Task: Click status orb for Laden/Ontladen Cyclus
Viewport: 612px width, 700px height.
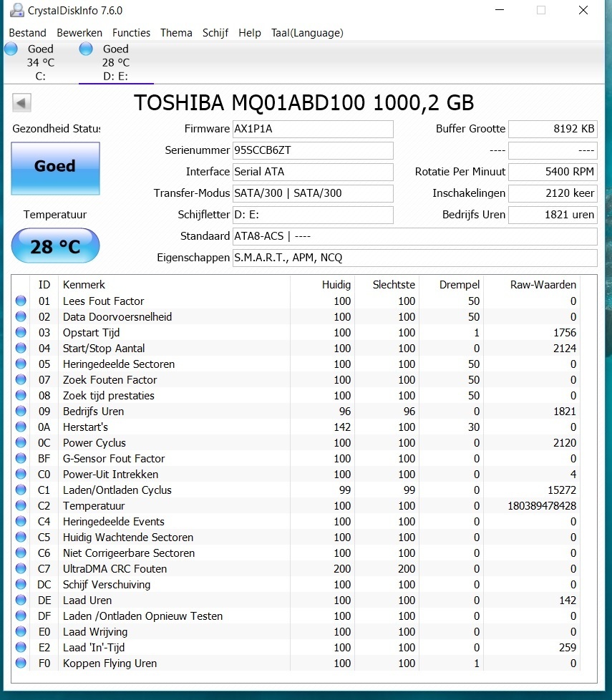Action: [21, 490]
